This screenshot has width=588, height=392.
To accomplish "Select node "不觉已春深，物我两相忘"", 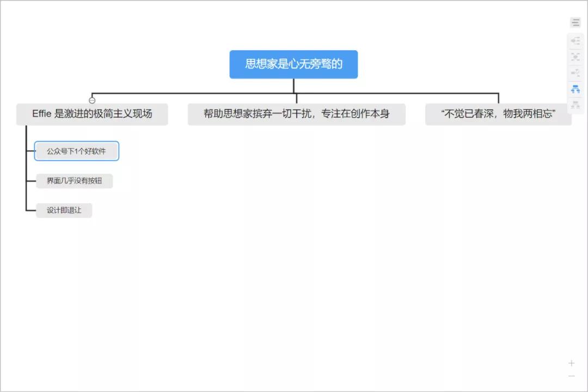I will click(498, 114).
